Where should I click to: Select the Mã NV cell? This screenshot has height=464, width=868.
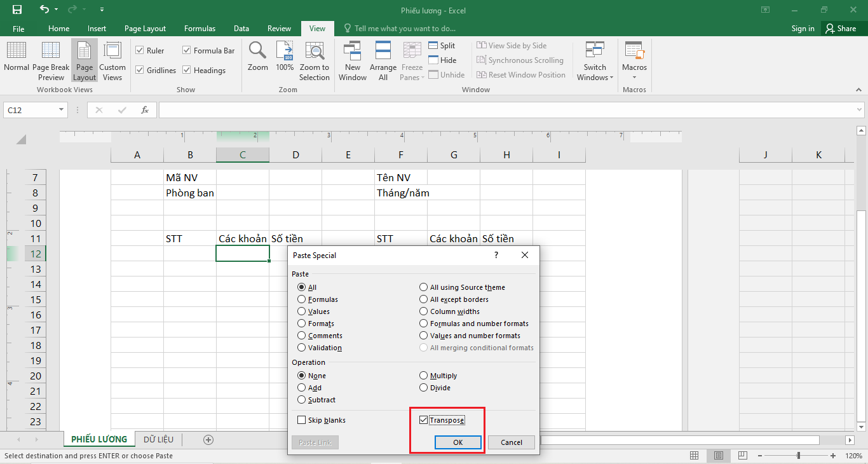(190, 177)
